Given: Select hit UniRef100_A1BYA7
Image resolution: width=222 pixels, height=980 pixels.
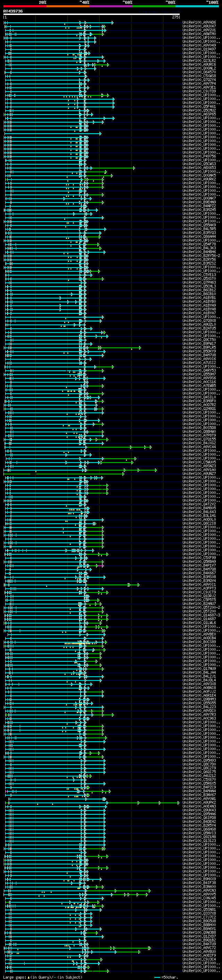Looking at the screenshot, I should click(x=199, y=313).
